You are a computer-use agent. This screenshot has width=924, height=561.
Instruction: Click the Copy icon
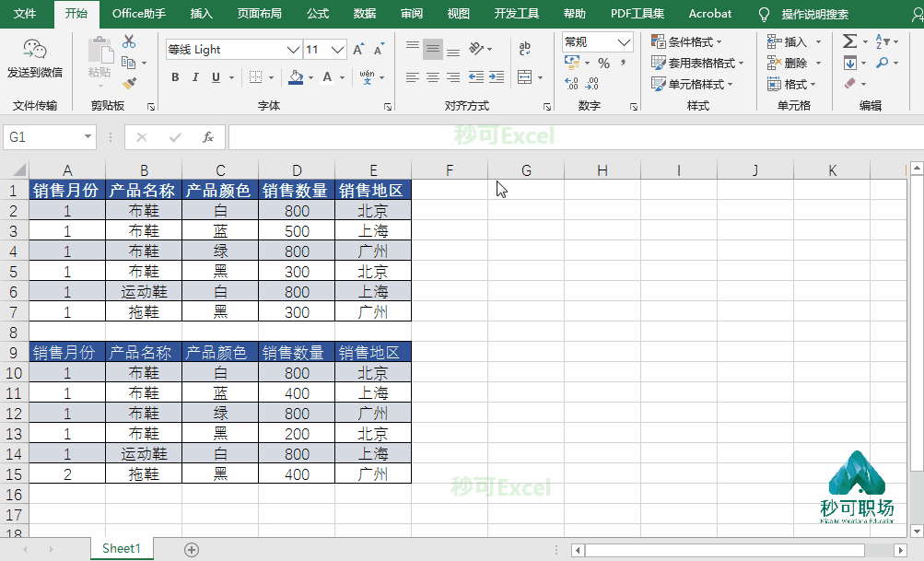tap(128, 62)
